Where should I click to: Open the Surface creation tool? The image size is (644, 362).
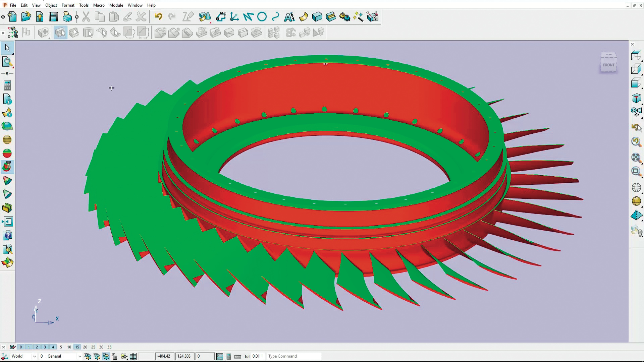point(303,17)
